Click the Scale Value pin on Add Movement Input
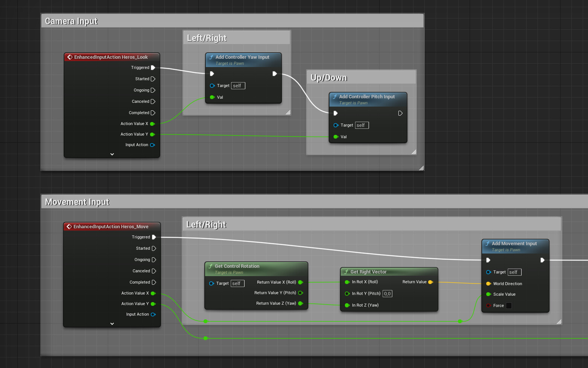The width and height of the screenshot is (588, 368). 489,294
